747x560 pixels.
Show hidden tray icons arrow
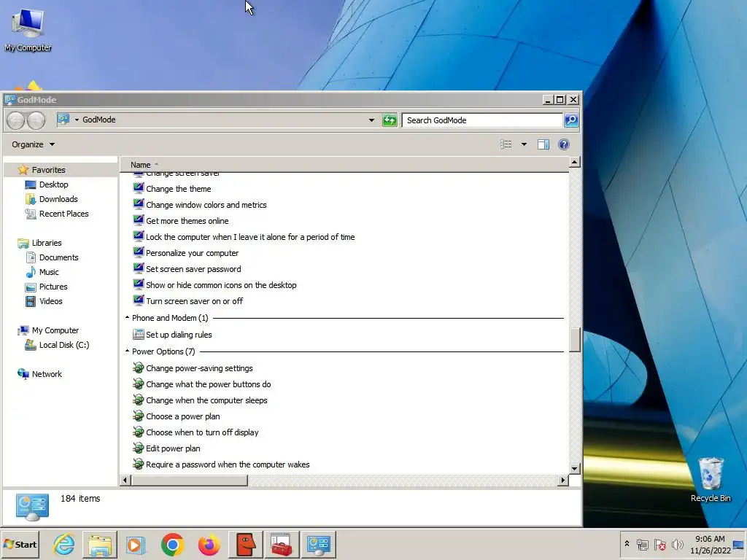tap(627, 544)
